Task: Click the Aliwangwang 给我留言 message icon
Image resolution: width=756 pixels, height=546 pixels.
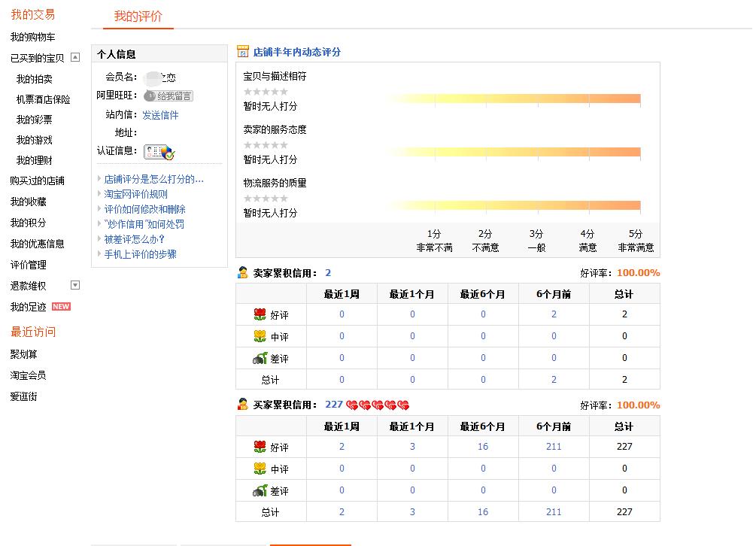Action: click(x=168, y=96)
